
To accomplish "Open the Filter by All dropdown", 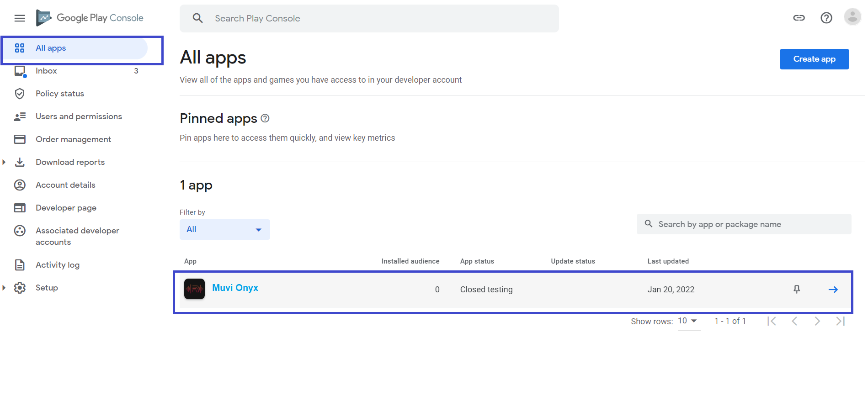I will [225, 229].
